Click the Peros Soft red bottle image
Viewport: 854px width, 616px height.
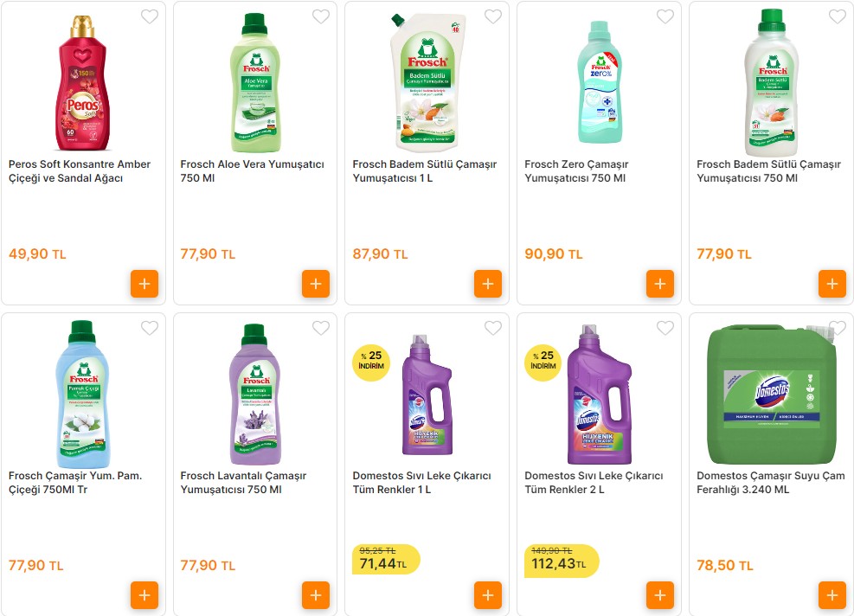point(83,83)
